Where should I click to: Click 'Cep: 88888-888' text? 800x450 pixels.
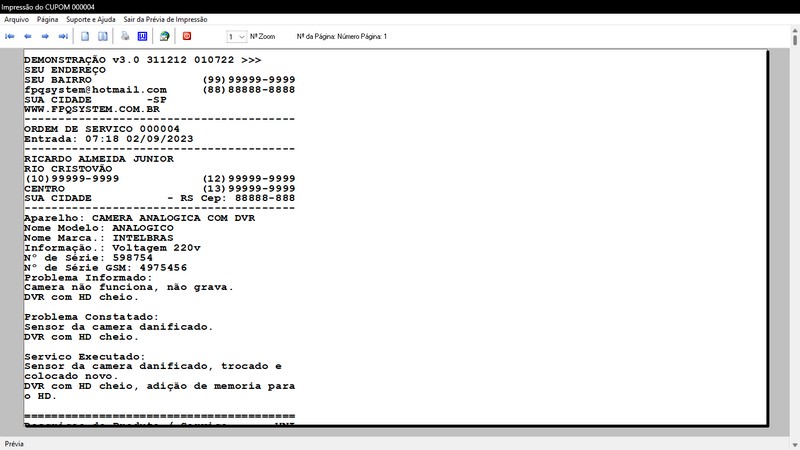(x=247, y=198)
